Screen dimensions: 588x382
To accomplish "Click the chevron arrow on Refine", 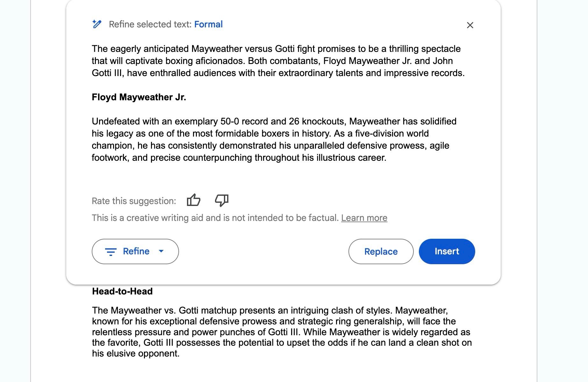I will [161, 251].
